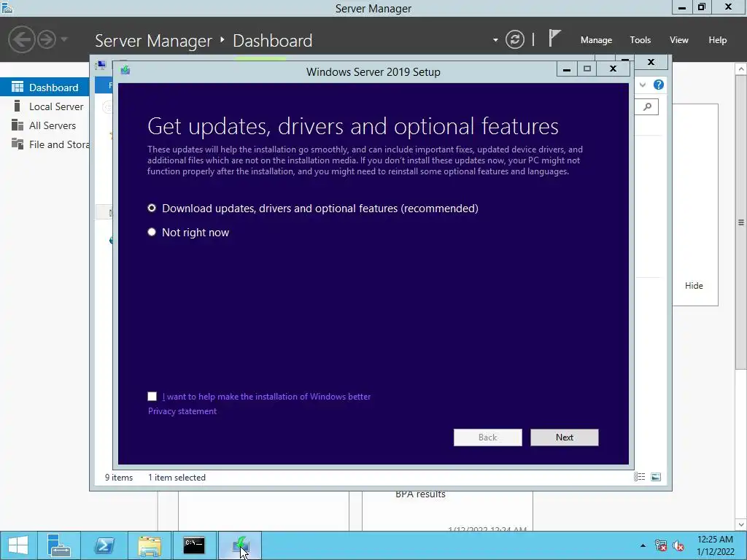Open the Manage menu in Server Manager
The height and width of the screenshot is (560, 747).
[x=596, y=40]
